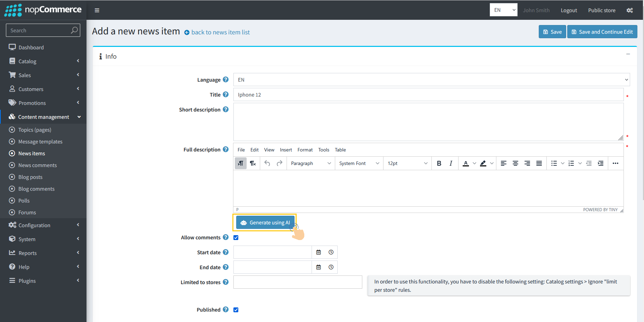Open the System Font dropdown
The height and width of the screenshot is (322, 644).
point(359,163)
